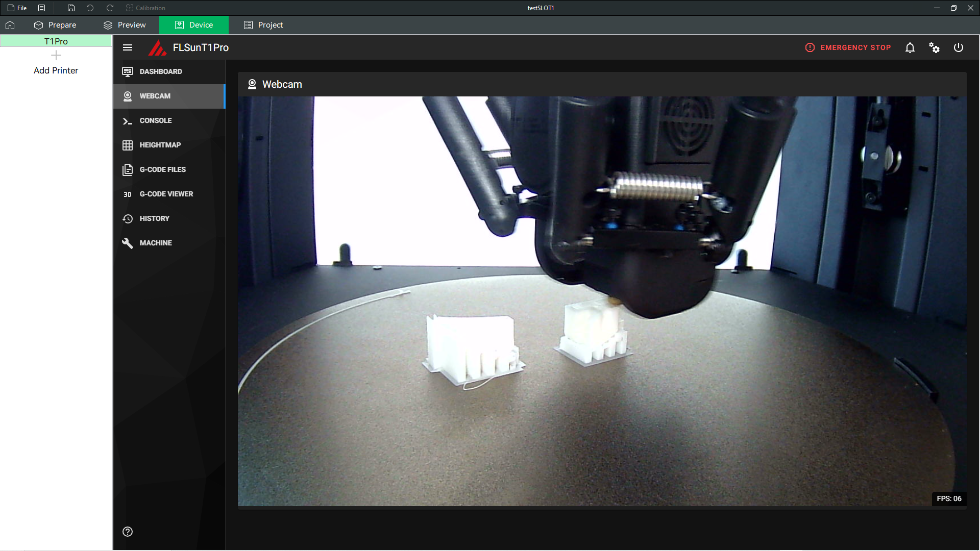980x551 pixels.
Task: Minimize the application window
Action: (x=937, y=8)
